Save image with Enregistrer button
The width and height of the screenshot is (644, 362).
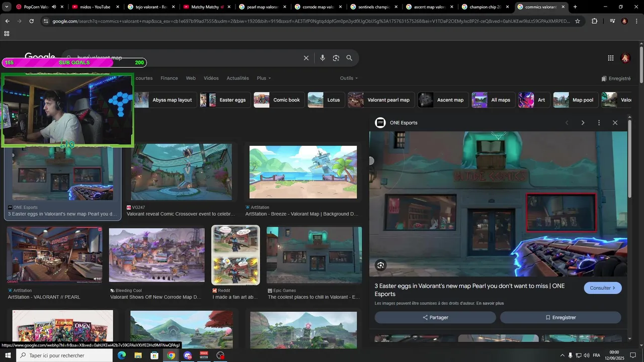coord(560,317)
